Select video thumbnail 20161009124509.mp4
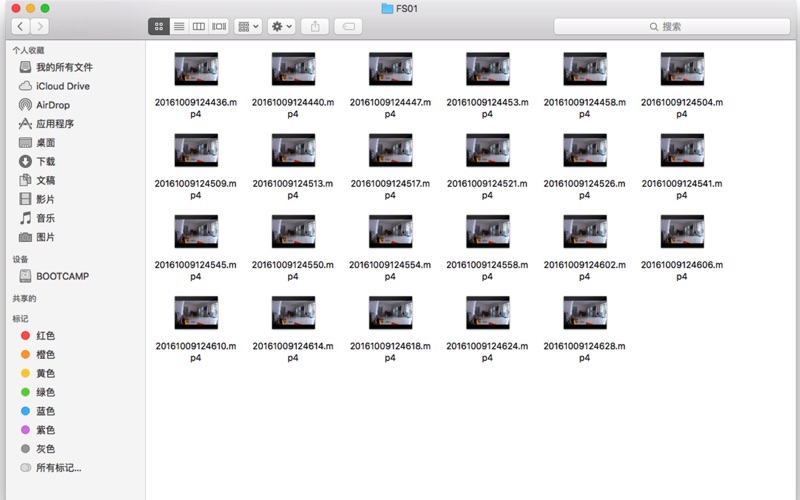800x500 pixels. (196, 150)
